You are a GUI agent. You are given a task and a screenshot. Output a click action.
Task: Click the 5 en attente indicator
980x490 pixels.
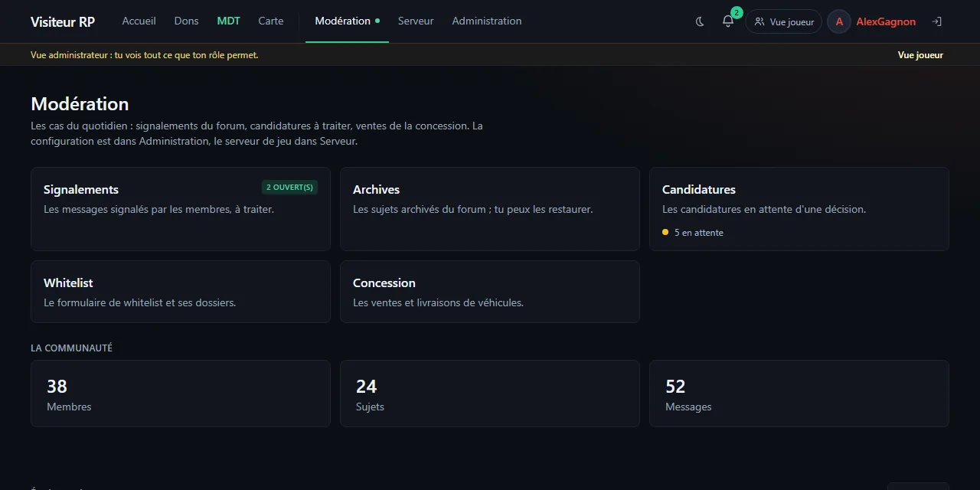tap(693, 233)
